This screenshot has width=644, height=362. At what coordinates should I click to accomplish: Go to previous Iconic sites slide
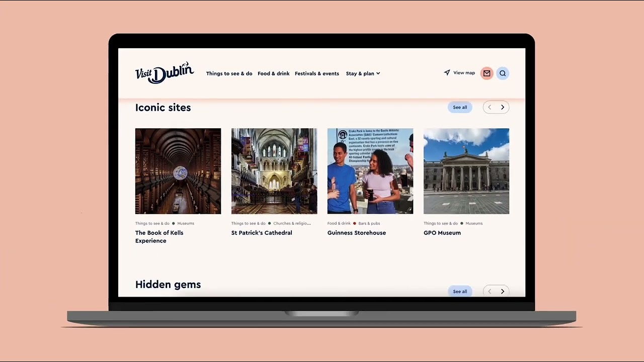pyautogui.click(x=490, y=107)
